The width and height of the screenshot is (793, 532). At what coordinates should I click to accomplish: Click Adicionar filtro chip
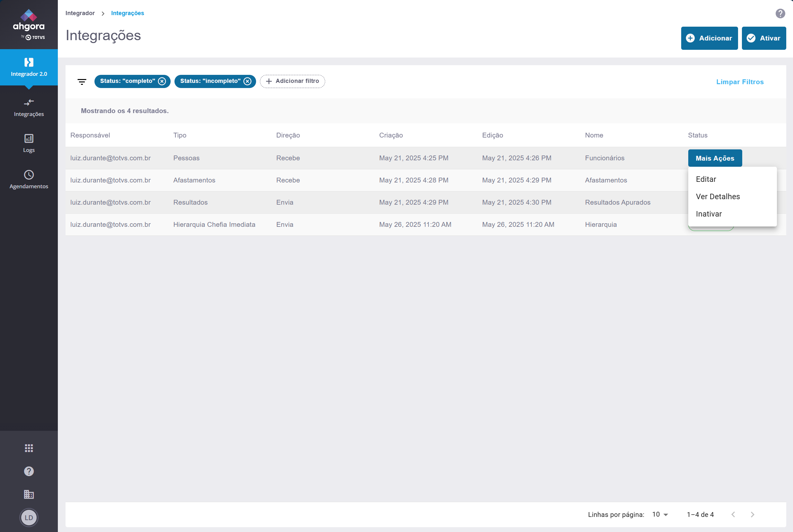[292, 81]
